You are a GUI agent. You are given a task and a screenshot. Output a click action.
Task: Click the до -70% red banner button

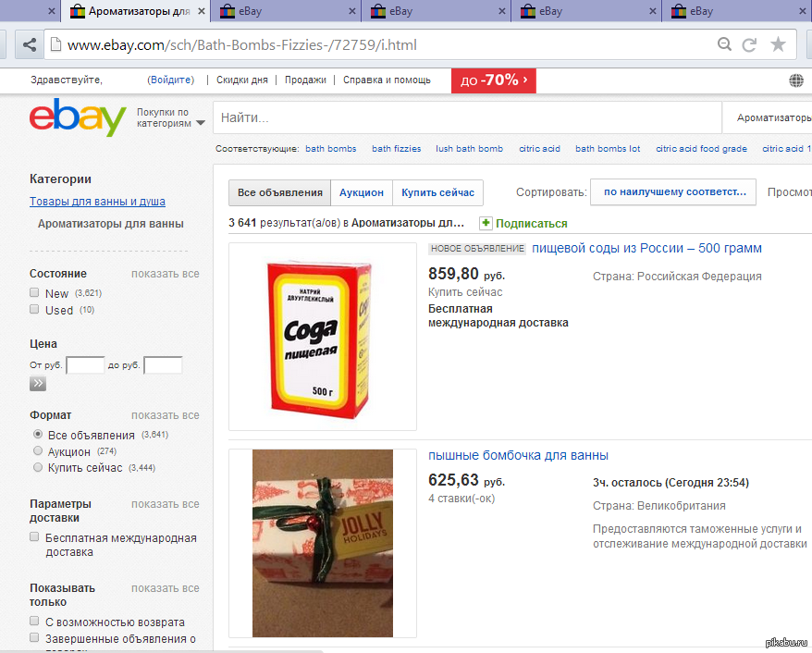tap(493, 80)
